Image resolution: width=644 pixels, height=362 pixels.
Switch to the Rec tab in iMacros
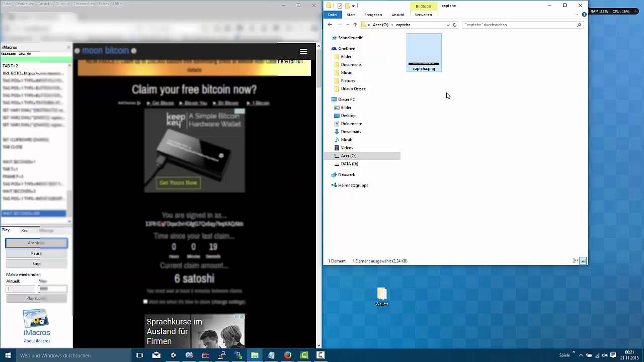point(24,230)
